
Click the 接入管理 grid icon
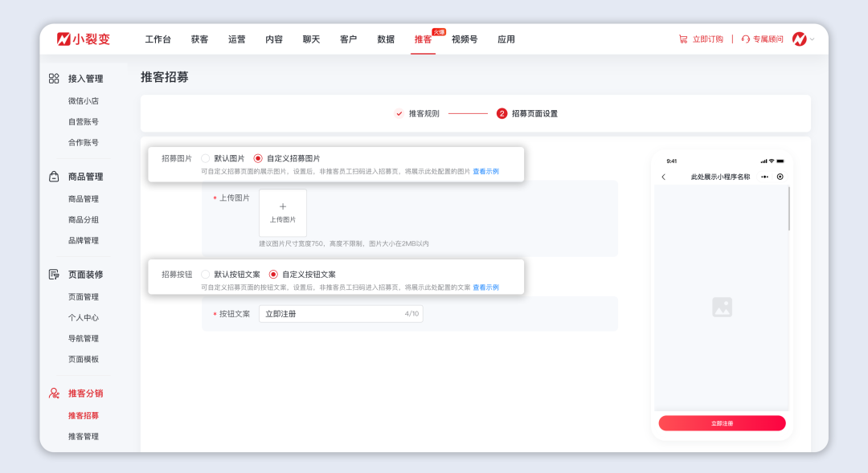tap(54, 79)
